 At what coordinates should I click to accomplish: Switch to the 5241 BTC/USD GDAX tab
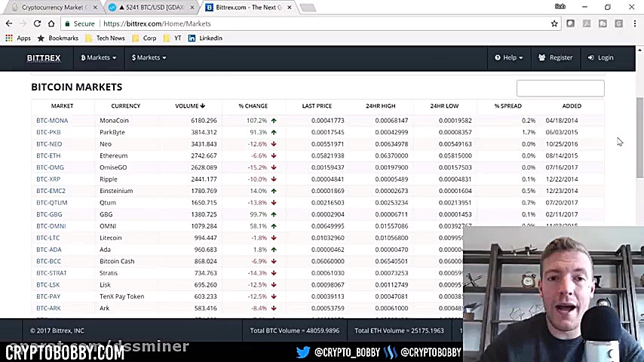(x=150, y=8)
